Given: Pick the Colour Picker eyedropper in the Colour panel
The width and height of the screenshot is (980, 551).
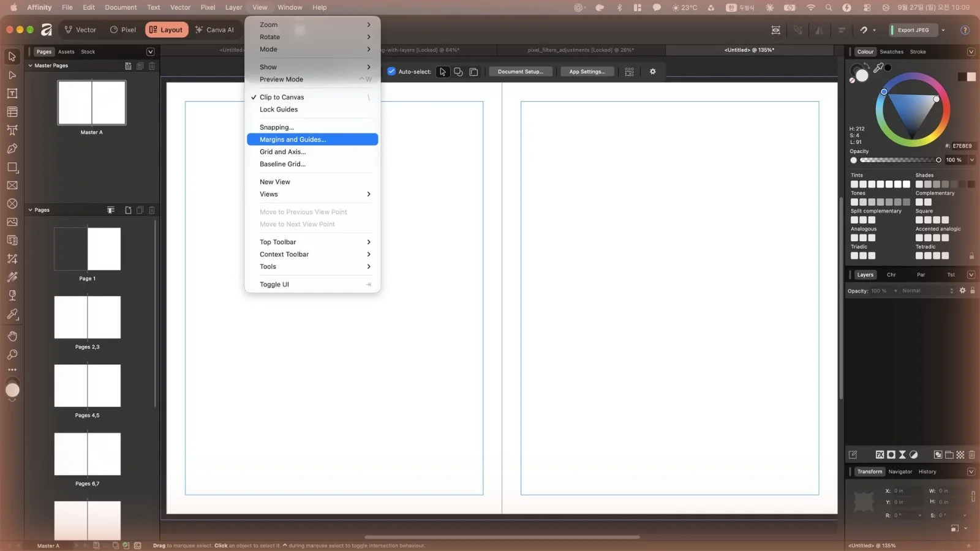Looking at the screenshot, I should (878, 68).
